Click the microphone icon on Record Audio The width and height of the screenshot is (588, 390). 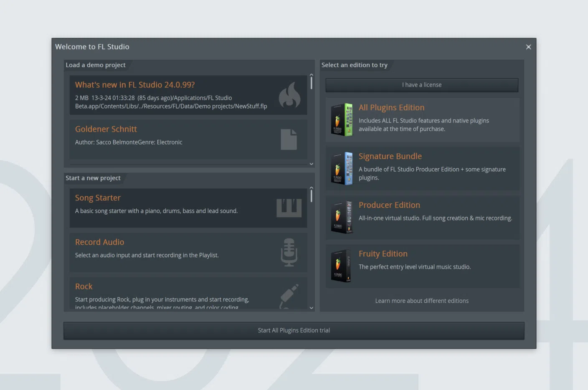point(289,252)
